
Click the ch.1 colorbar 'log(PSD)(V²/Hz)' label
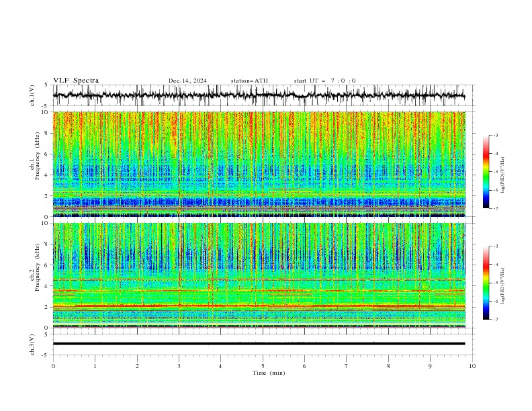pos(503,175)
